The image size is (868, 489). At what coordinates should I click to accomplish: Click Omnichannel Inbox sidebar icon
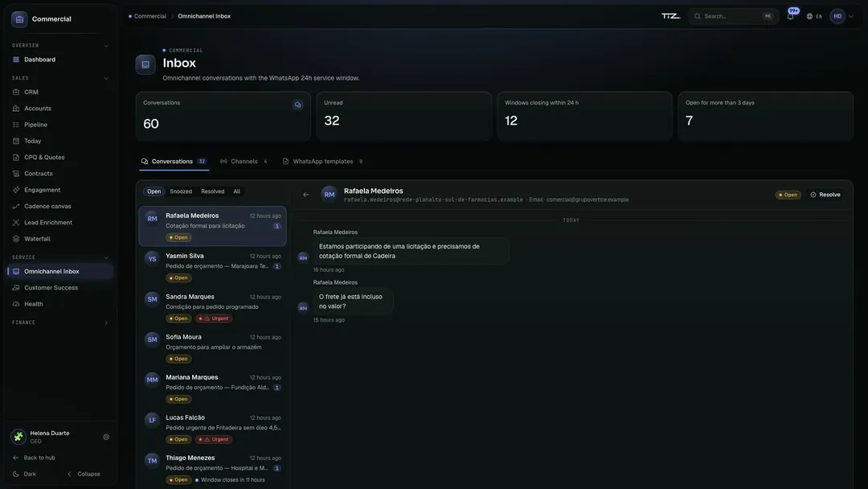pos(16,271)
